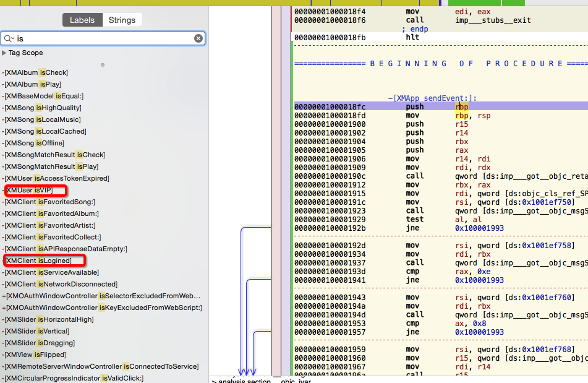Select -[XMSong isHighQuality] label
Screen dimensions: 588x383
click(41, 108)
